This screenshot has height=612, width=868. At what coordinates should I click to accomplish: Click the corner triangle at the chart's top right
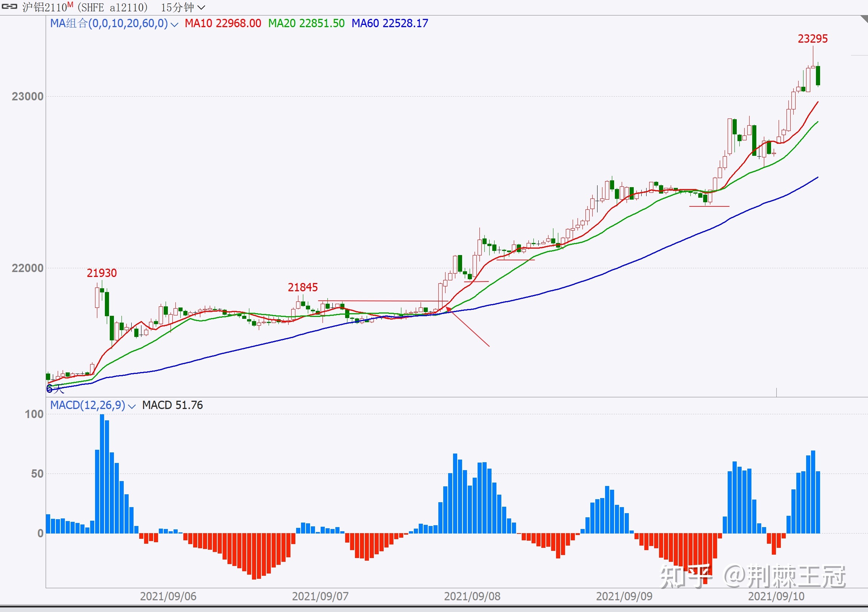[865, 19]
